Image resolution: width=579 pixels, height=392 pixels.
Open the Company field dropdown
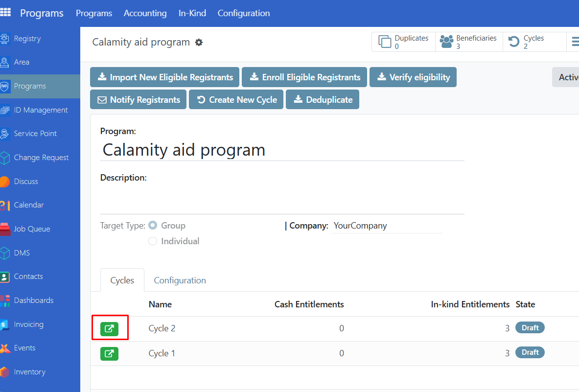(386, 226)
